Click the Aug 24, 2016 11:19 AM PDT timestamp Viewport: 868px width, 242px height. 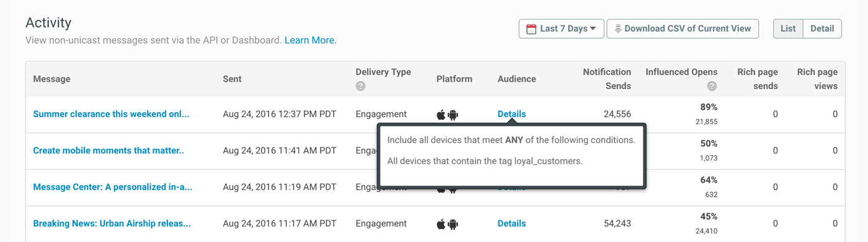tap(280, 187)
